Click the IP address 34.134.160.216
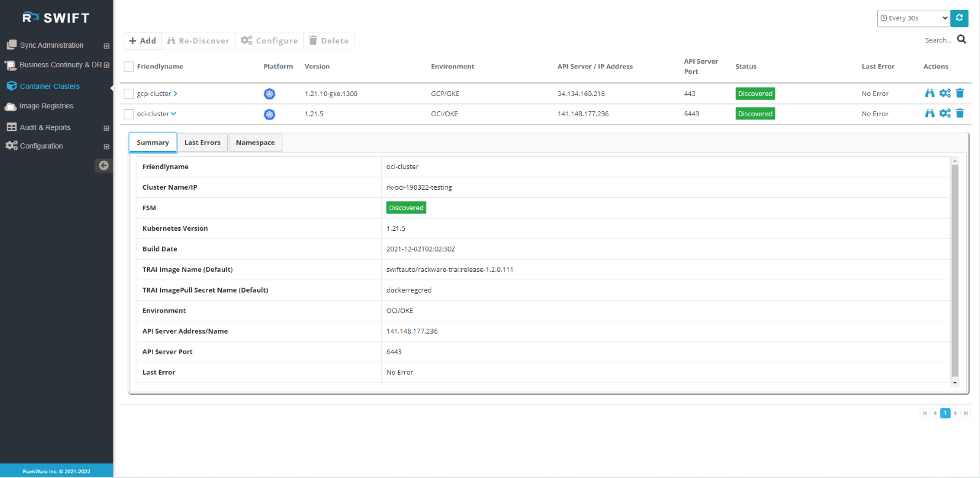980x478 pixels. tap(581, 94)
